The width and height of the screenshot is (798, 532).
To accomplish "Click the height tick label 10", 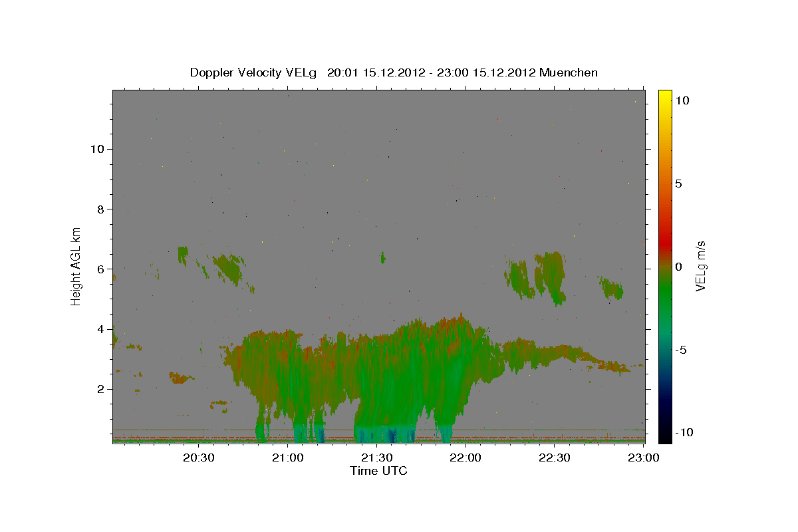I will coord(97,149).
